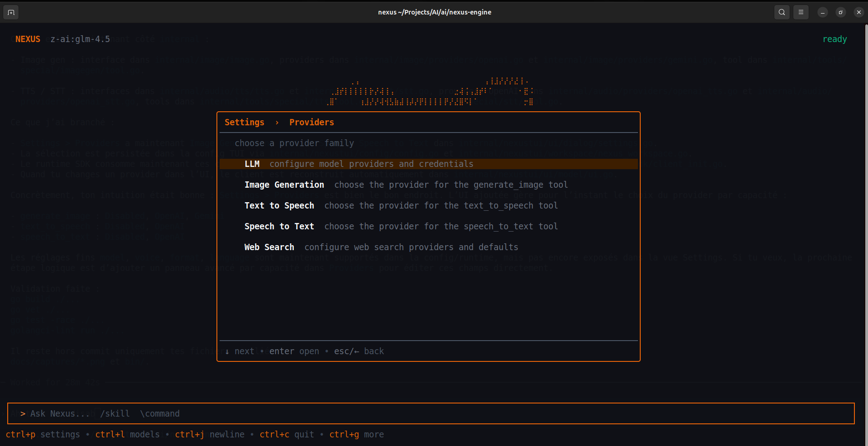Open new terminal tab icon
Image resolution: width=868 pixels, height=446 pixels.
(11, 12)
